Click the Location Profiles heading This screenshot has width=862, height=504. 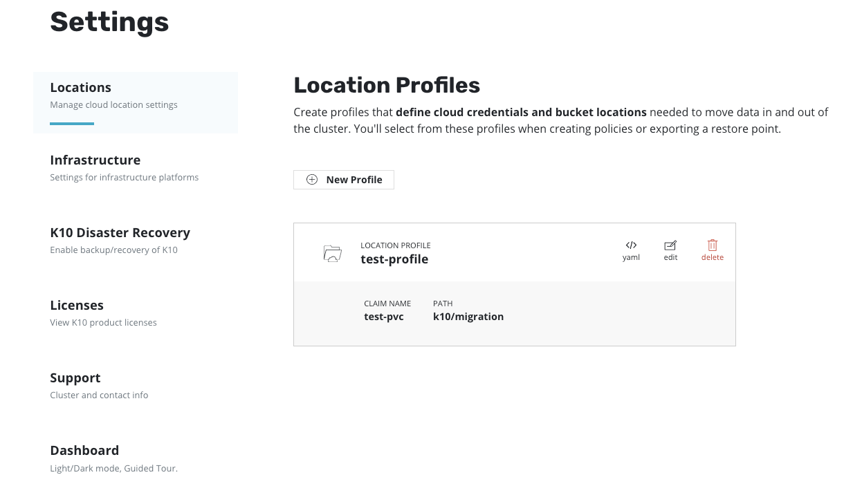pyautogui.click(x=387, y=84)
